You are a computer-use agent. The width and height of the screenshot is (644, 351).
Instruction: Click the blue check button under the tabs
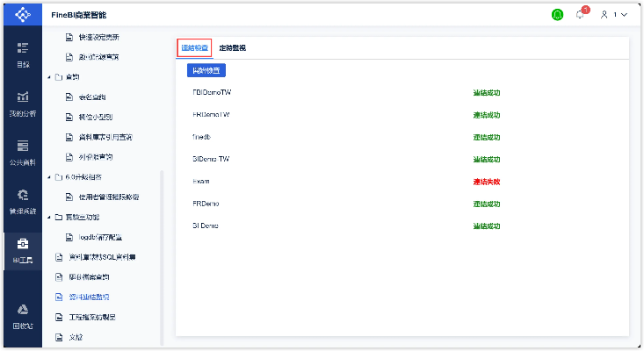click(x=206, y=70)
